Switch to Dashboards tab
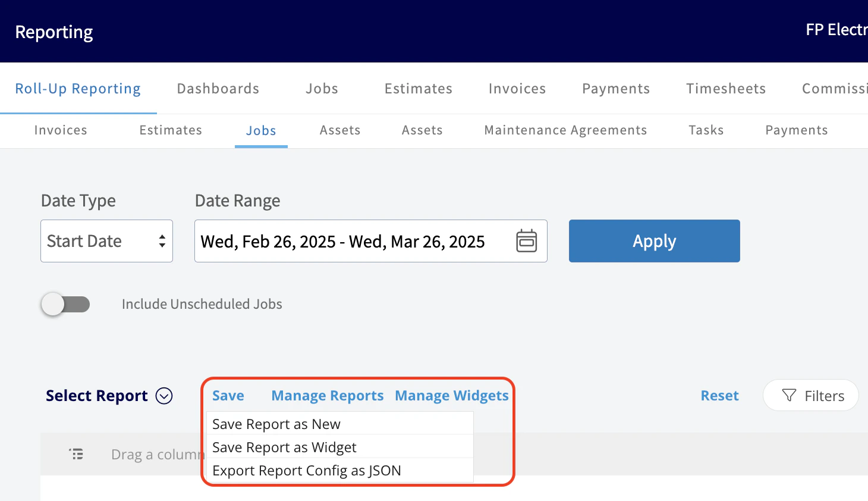The height and width of the screenshot is (501, 868). [218, 89]
